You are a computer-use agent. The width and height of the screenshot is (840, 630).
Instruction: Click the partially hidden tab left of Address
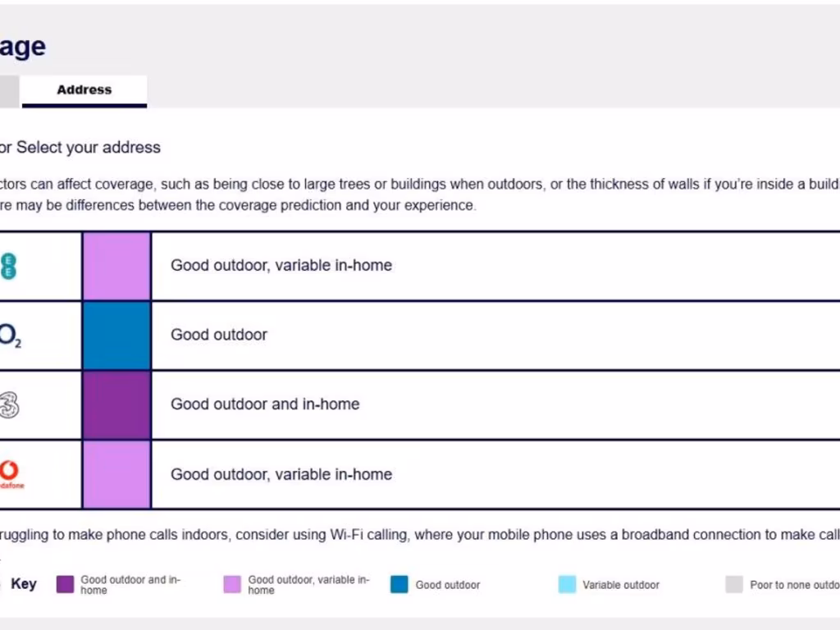[8, 91]
